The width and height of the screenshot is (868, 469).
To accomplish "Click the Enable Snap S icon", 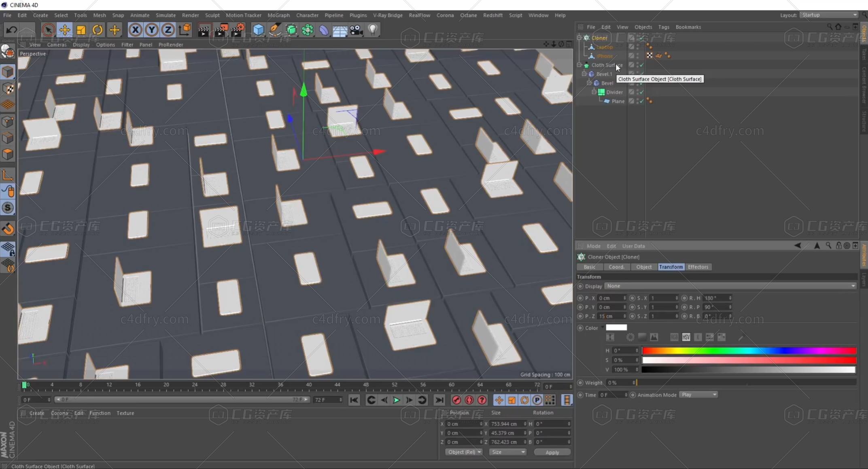I will (8, 208).
